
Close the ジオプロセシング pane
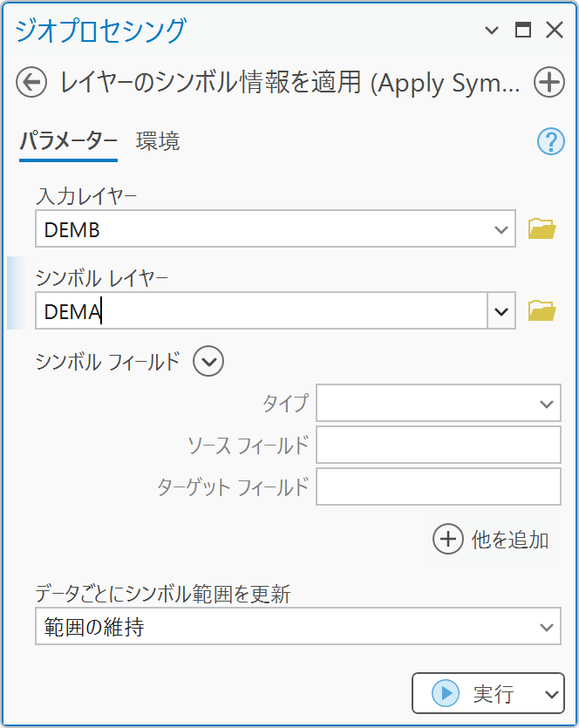(x=554, y=31)
